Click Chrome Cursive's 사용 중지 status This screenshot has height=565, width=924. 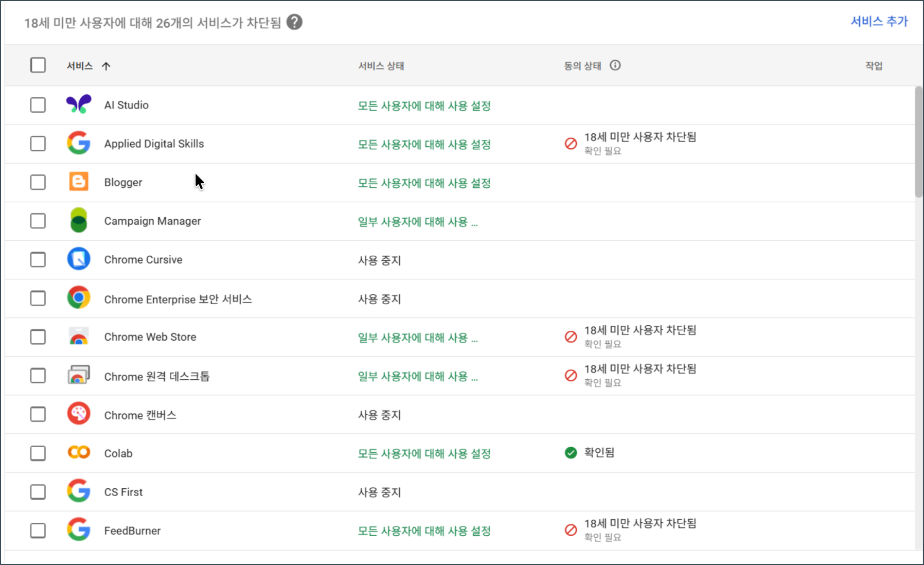[379, 260]
